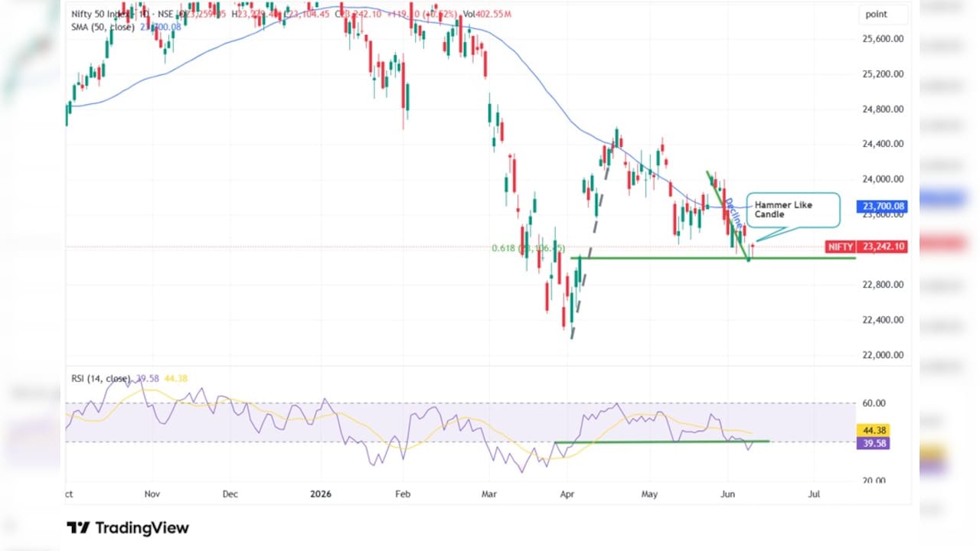Select the green horizontal support line on price chart
The width and height of the screenshot is (980, 551).
(x=713, y=258)
